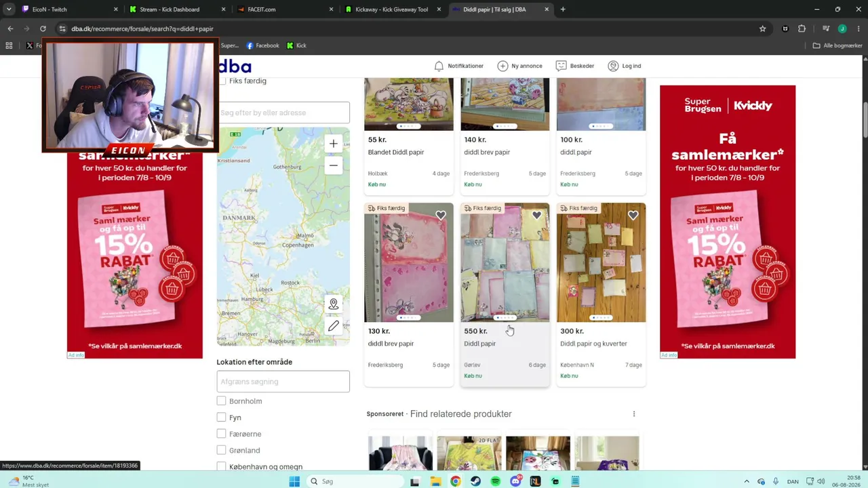Open a new browser tab
Viewport: 868px width, 488px height.
(x=563, y=9)
